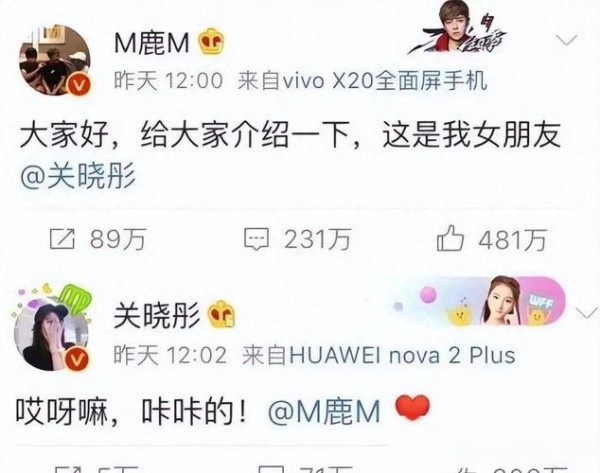
Task: Click the verified V badge on 关晓彤's avatar
Action: tap(77, 360)
